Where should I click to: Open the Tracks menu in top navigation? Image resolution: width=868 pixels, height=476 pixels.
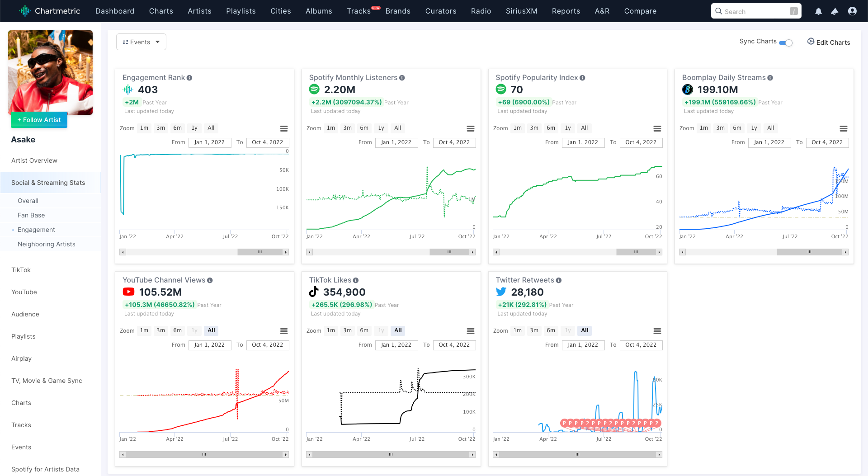pyautogui.click(x=359, y=11)
